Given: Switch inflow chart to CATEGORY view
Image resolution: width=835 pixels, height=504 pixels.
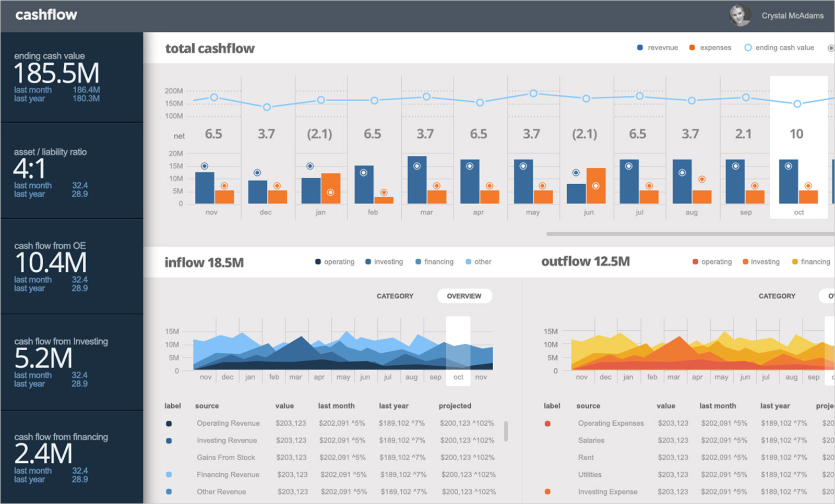Looking at the screenshot, I should tap(395, 296).
